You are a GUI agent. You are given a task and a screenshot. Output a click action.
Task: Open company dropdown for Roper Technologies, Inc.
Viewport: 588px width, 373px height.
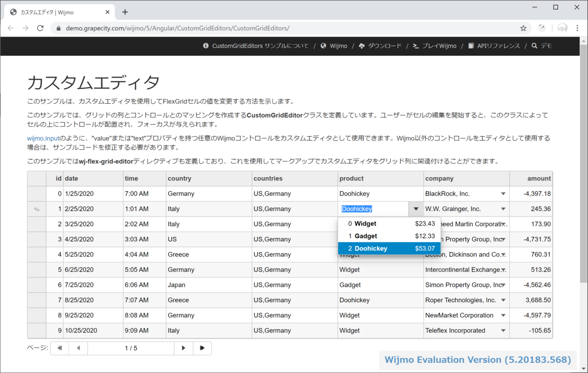coord(503,300)
